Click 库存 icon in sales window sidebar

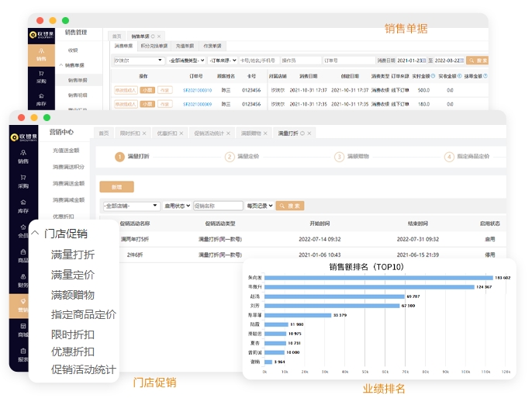tap(41, 100)
